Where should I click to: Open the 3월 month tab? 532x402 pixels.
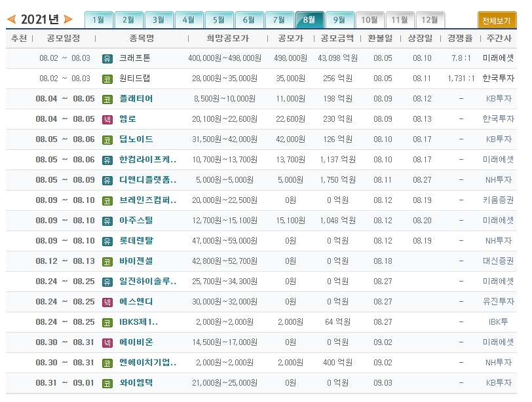(x=159, y=20)
